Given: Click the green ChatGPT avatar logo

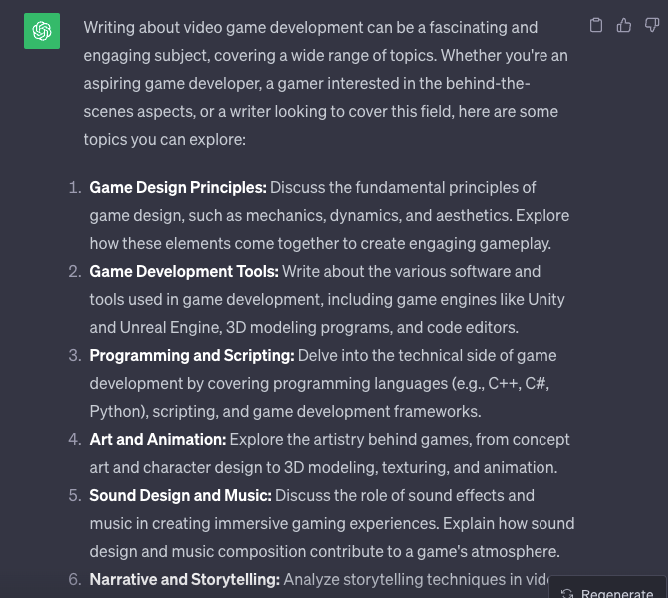Looking at the screenshot, I should [42, 31].
